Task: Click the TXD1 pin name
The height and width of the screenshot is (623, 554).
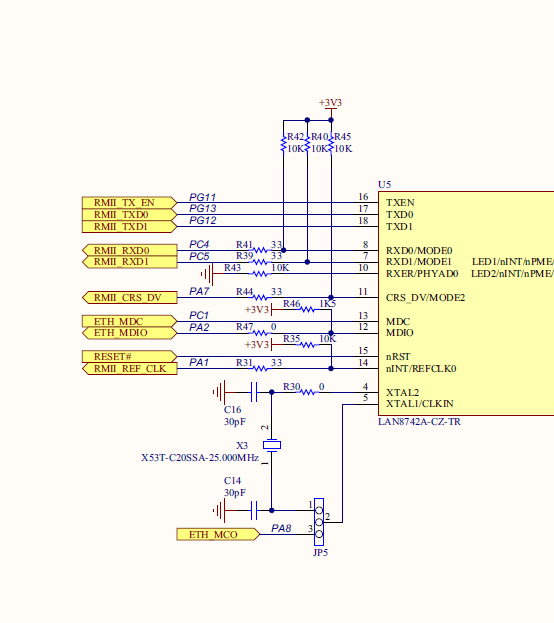Action: (x=399, y=226)
